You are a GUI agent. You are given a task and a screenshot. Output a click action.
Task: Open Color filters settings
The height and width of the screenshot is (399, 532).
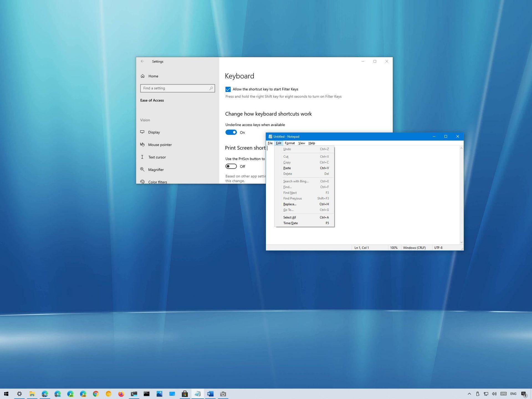pos(157,182)
